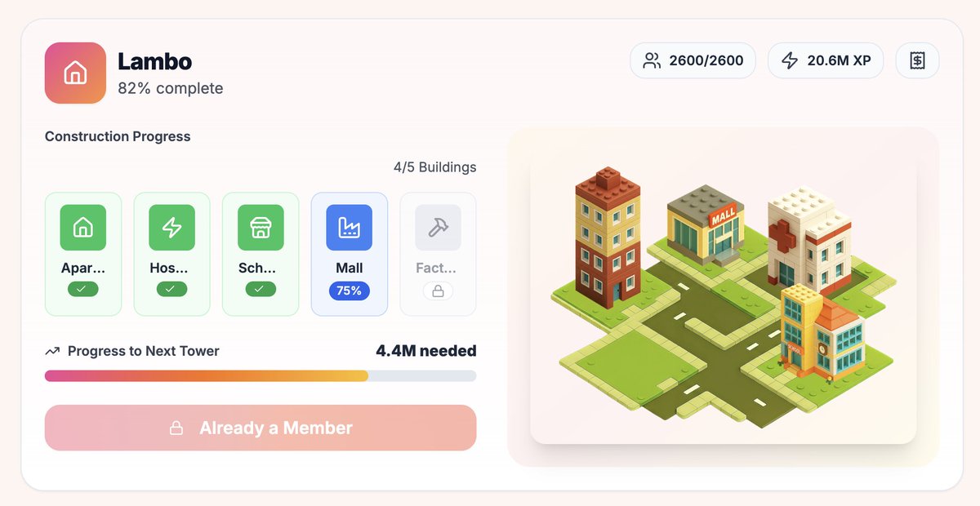The image size is (980, 506).
Task: Click the isometric city map image
Action: 723,296
